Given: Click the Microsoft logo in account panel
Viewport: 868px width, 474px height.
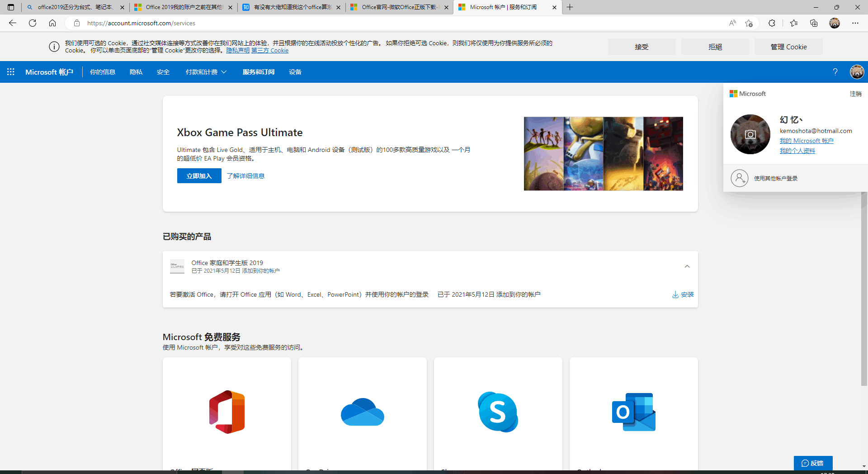Looking at the screenshot, I should point(748,94).
